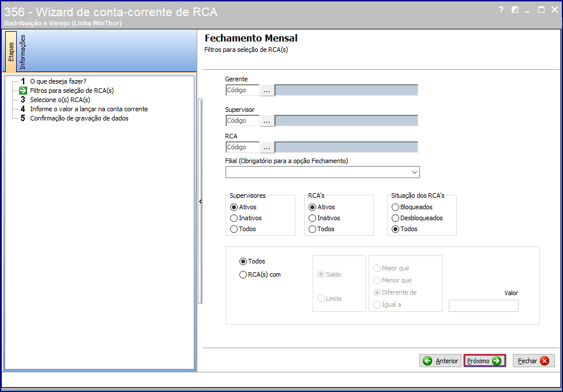Click the Fechar button
This screenshot has height=392, width=563.
point(534,361)
